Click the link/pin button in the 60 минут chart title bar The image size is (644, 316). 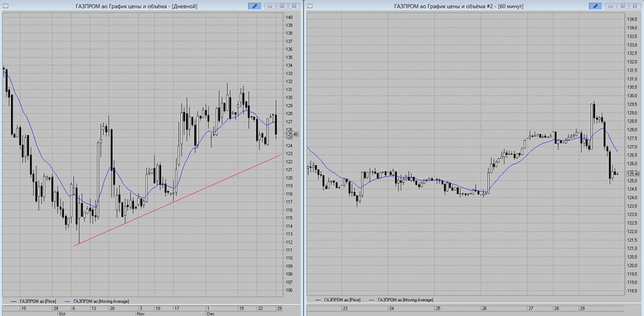(596, 6)
